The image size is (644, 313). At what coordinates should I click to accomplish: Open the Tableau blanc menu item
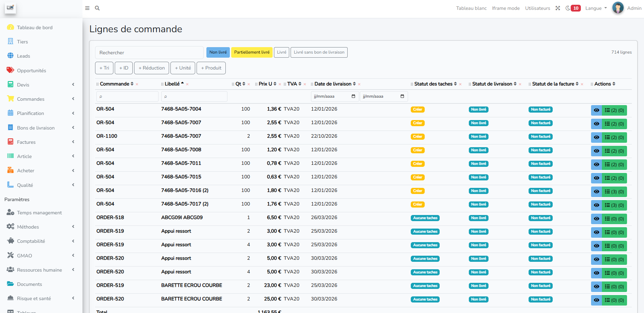[x=472, y=8]
